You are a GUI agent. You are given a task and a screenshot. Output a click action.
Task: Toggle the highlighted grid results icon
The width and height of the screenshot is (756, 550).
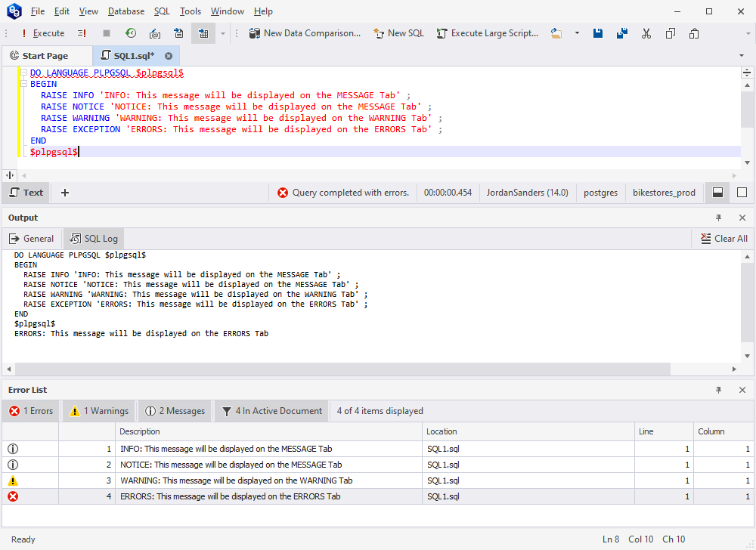(x=203, y=33)
